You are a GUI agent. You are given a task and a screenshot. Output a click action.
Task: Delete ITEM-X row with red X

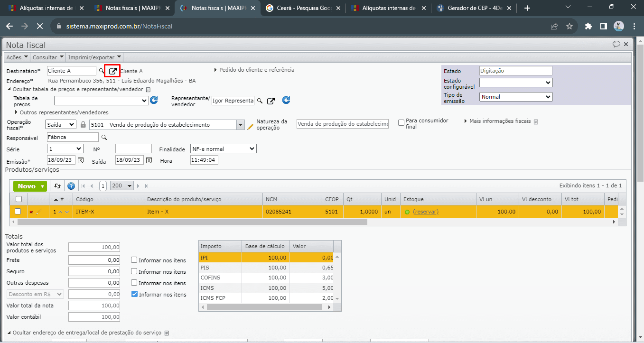coord(31,212)
